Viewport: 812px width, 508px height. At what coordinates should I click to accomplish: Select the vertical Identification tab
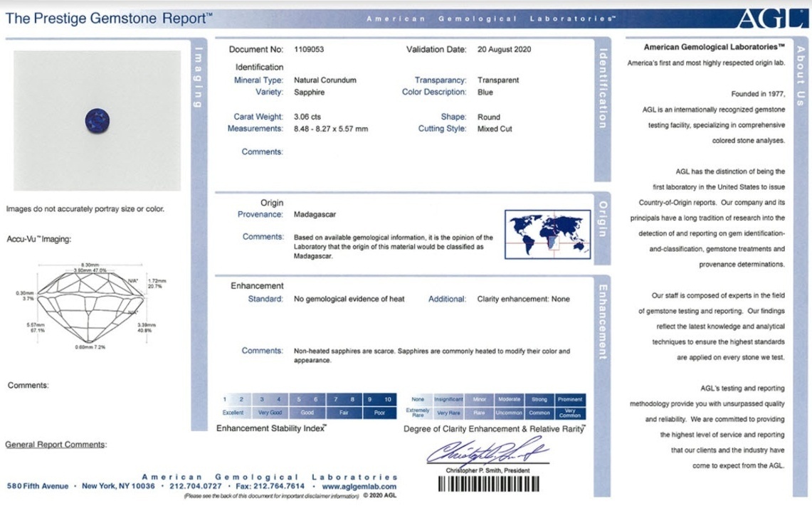click(603, 88)
